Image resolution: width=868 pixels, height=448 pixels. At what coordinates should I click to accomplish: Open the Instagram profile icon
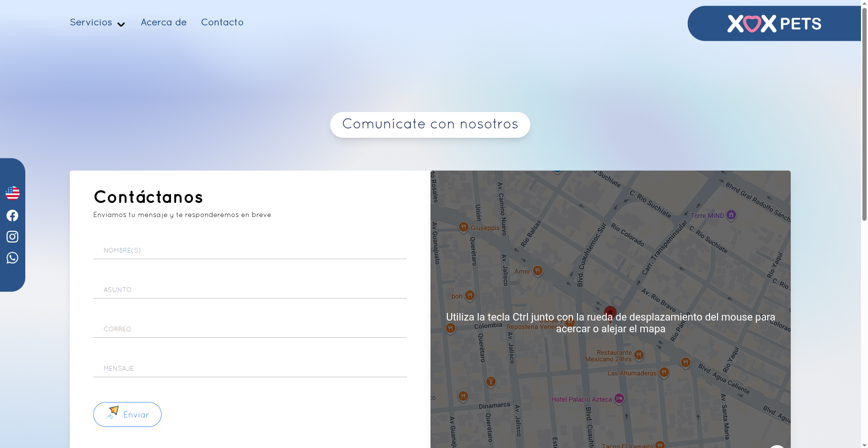click(13, 237)
